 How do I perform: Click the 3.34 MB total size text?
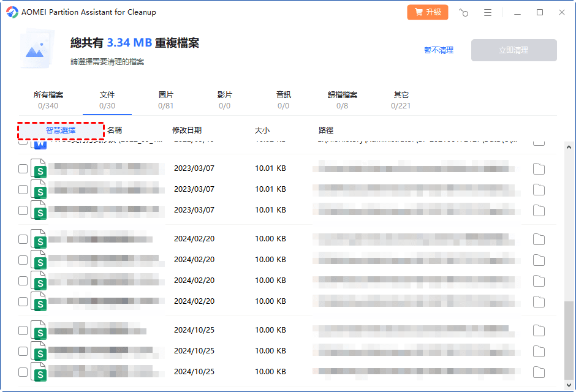(129, 43)
